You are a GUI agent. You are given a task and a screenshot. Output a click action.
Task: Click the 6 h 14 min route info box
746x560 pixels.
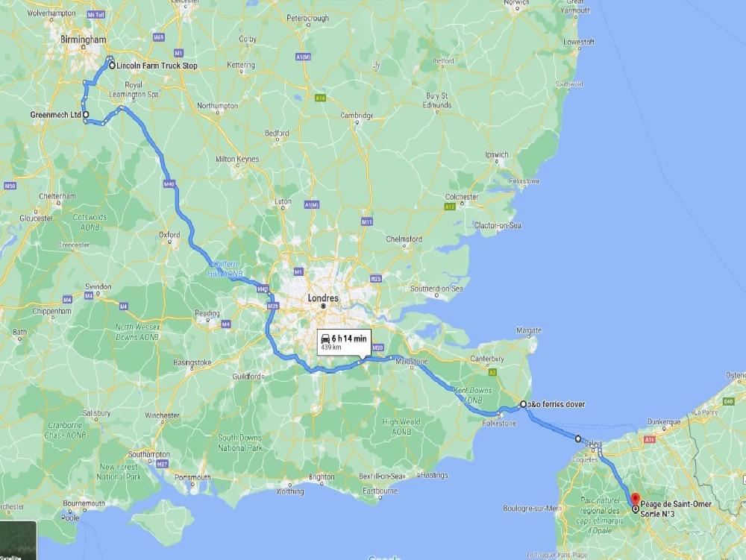[344, 342]
